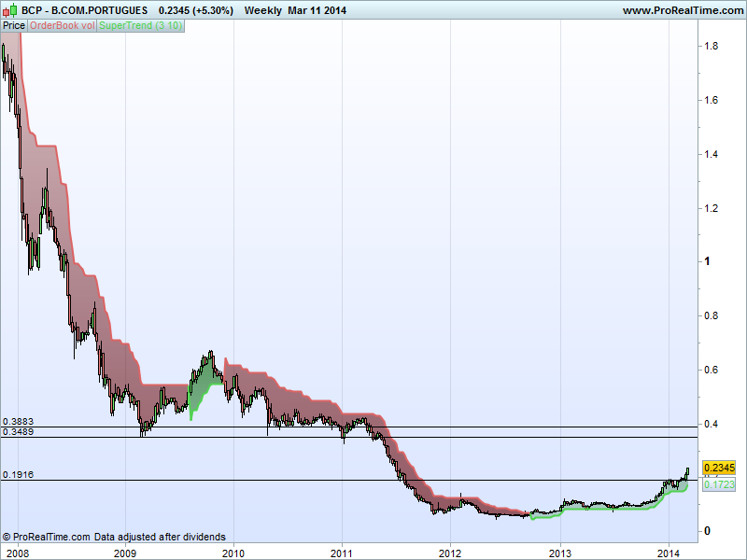The image size is (747, 560).
Task: Click the Mar 11 2014 date label
Action: pos(317,10)
